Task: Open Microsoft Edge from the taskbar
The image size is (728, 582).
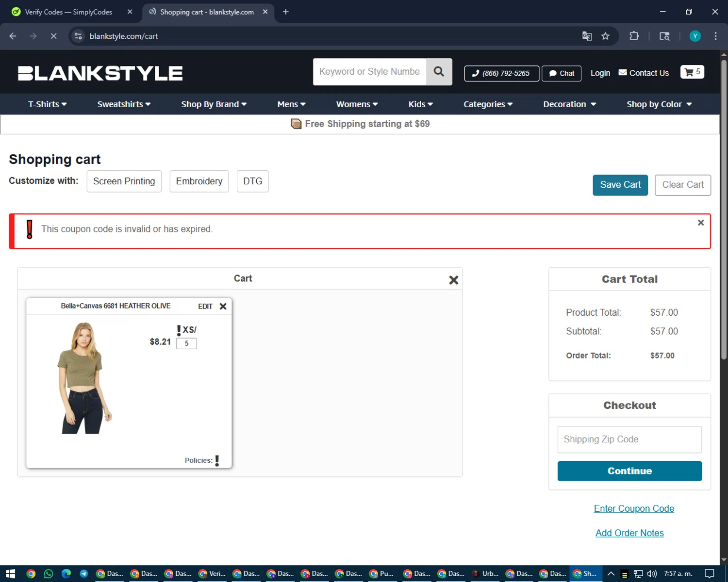Action: [x=66, y=574]
